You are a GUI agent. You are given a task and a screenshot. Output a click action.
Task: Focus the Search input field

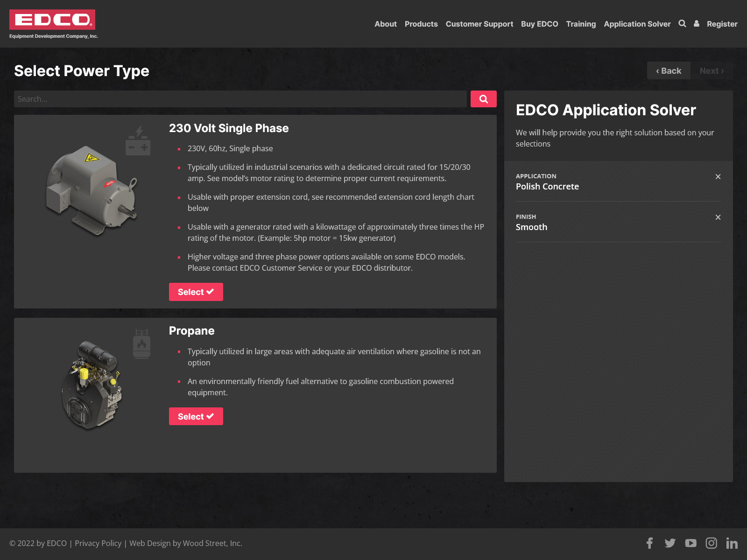coord(240,99)
